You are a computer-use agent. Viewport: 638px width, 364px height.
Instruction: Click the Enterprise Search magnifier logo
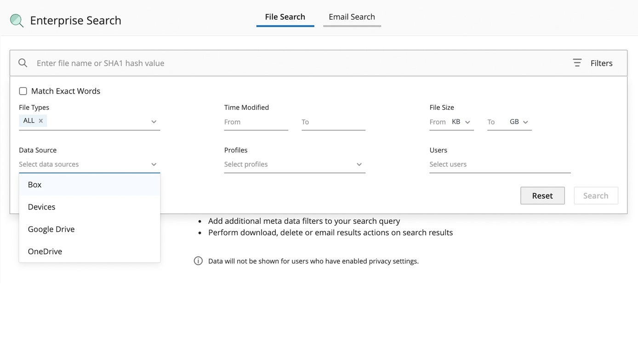pyautogui.click(x=17, y=20)
